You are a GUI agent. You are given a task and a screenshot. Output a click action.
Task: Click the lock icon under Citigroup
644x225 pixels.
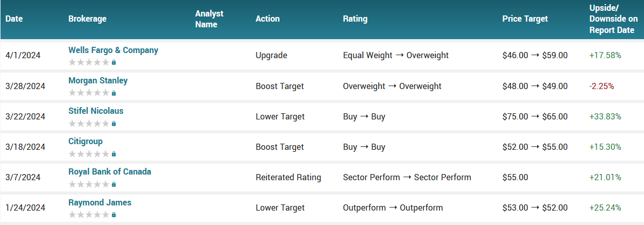(114, 154)
